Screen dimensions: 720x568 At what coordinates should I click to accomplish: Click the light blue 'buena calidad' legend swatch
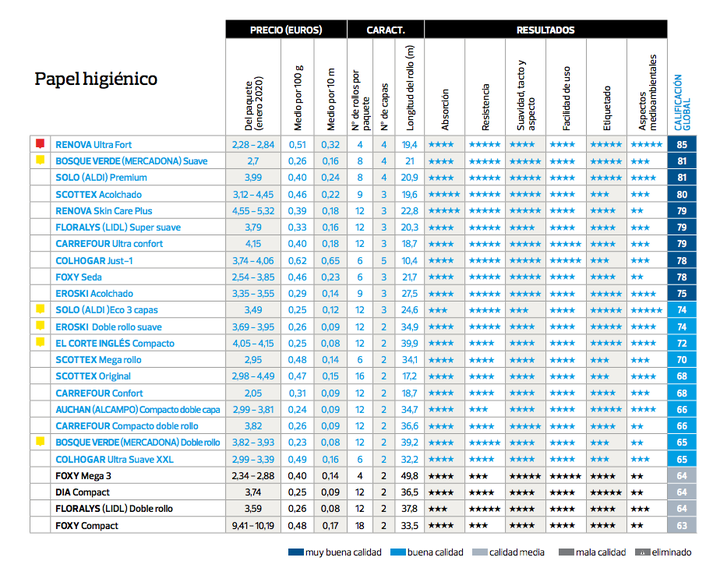click(x=398, y=552)
